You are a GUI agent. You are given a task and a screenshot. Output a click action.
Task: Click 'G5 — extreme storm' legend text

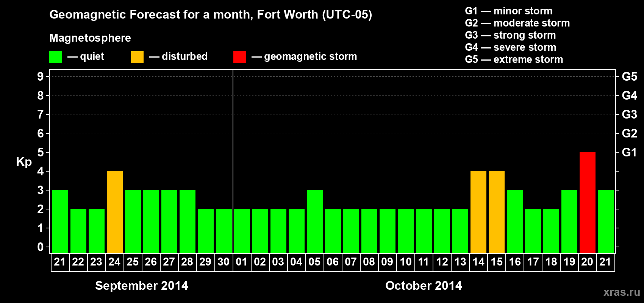pyautogui.click(x=514, y=59)
